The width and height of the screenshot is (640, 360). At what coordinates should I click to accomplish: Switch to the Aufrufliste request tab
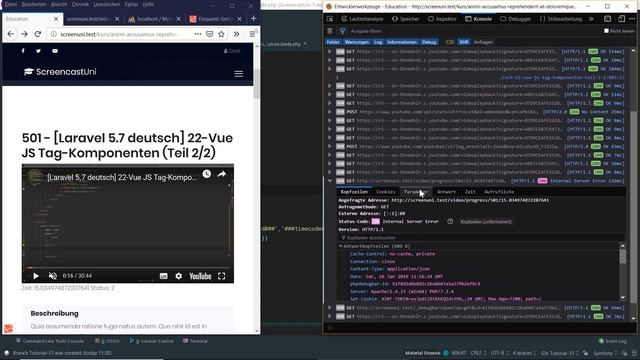coord(499,192)
